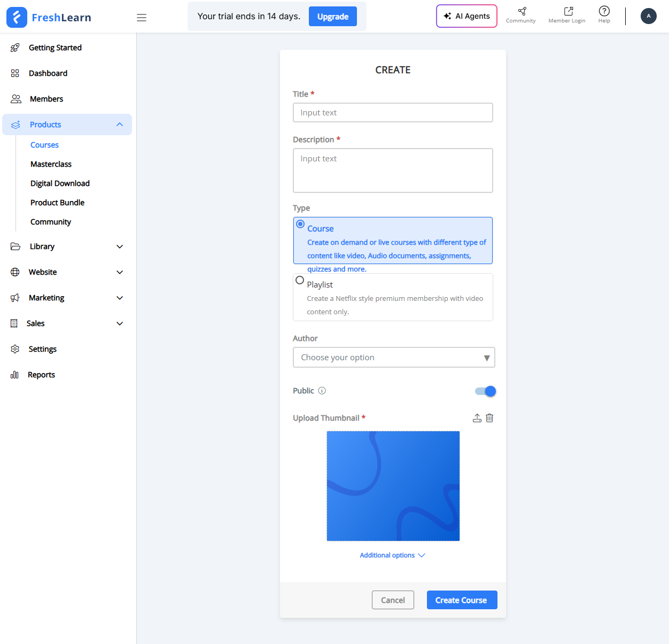Open the user avatar profile icon
This screenshot has width=669, height=644.
[649, 16]
